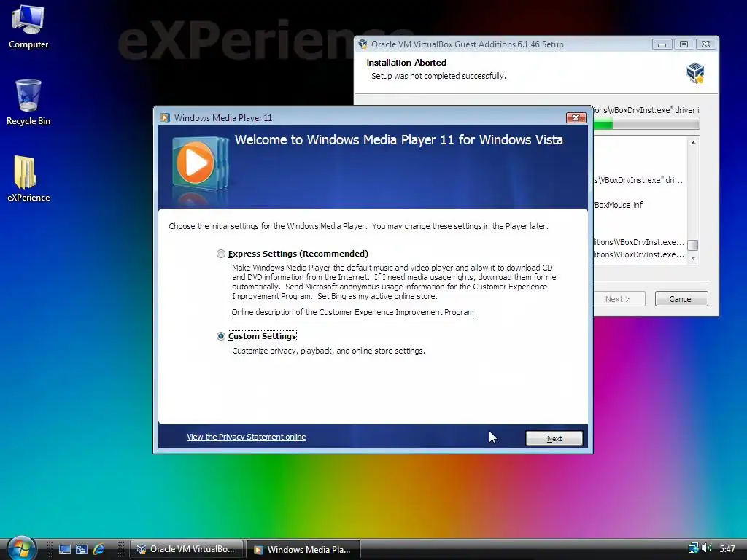Open the network tray icon

coord(693,548)
